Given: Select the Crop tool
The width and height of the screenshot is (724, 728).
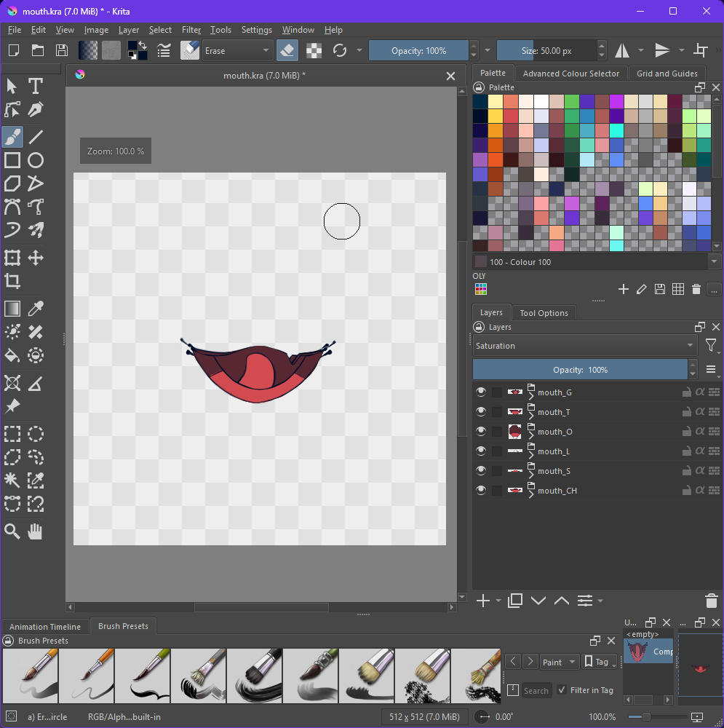Looking at the screenshot, I should [x=12, y=281].
